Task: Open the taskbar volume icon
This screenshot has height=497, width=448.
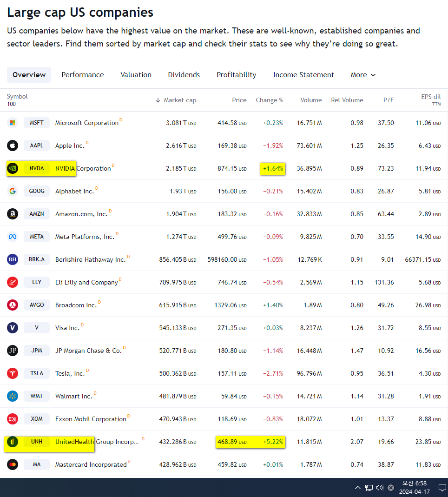Action: [380, 488]
